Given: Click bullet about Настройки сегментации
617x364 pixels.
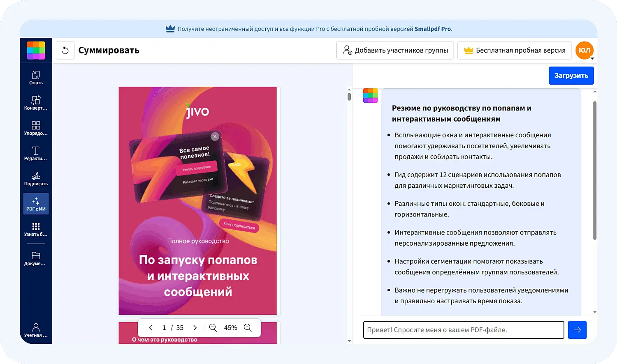Looking at the screenshot, I should (476, 267).
